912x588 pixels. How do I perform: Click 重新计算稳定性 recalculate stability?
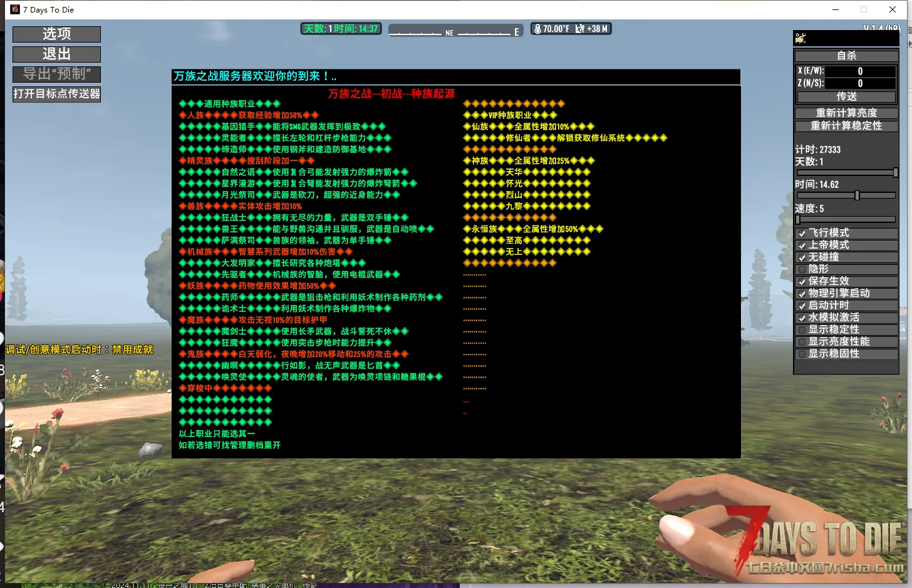pyautogui.click(x=846, y=126)
